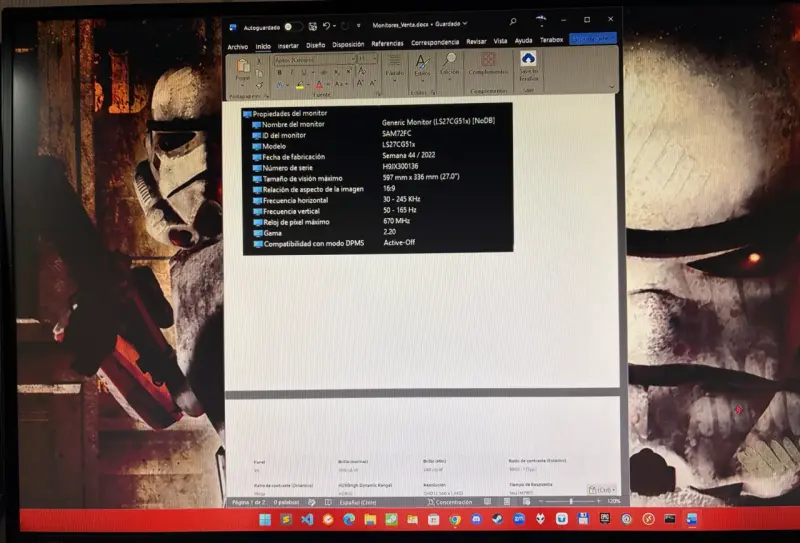The image size is (800, 543).
Task: Open the Estilos gallery button
Action: (422, 68)
